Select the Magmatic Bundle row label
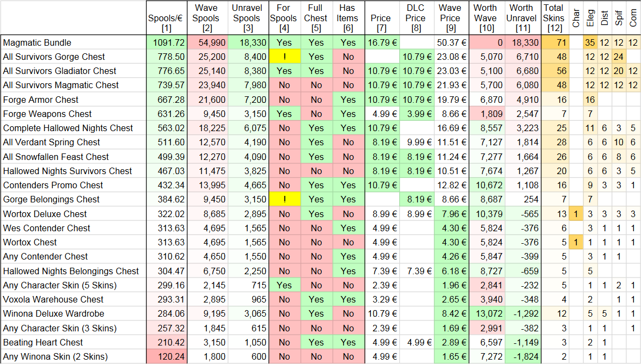Image resolution: width=641 pixels, height=364 pixels. tap(37, 42)
